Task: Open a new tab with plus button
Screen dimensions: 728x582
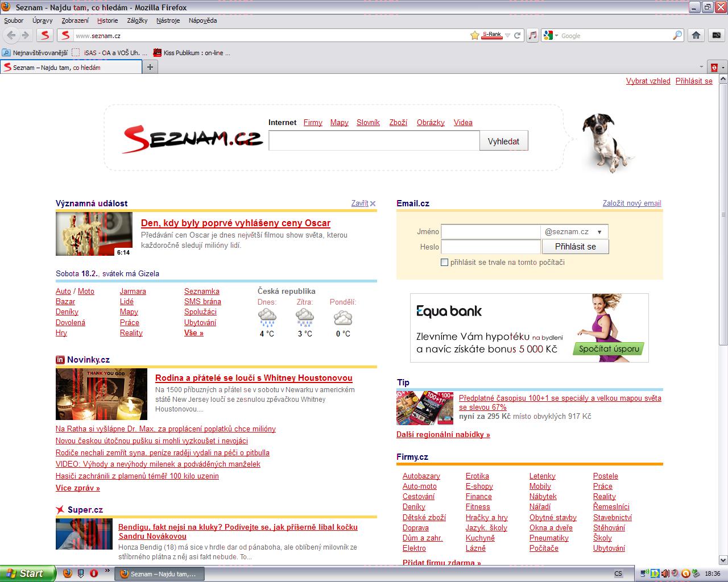Action: 150,67
